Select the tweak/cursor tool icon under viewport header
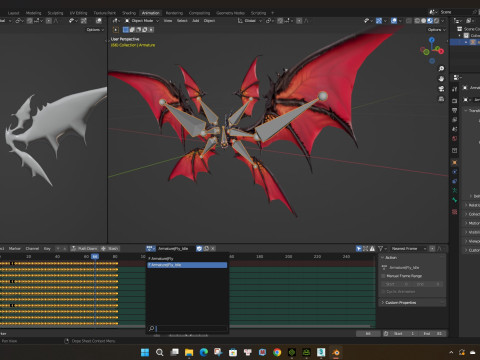 click(116, 30)
